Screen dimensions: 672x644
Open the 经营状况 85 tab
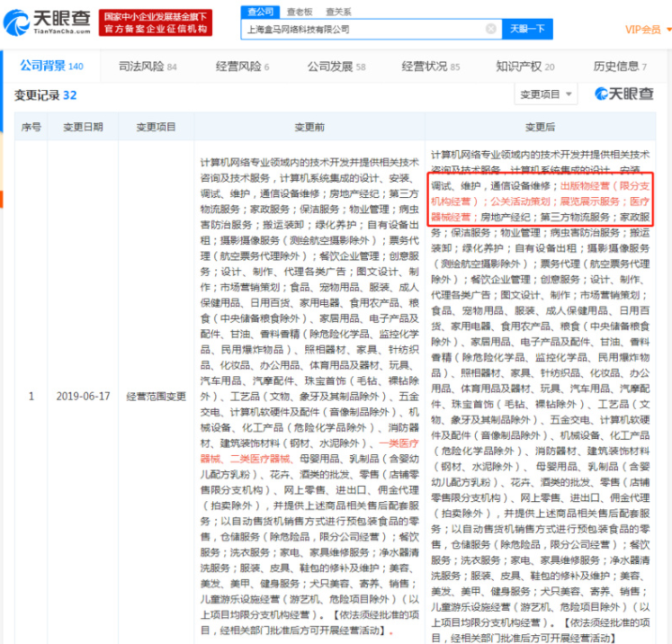(x=431, y=67)
